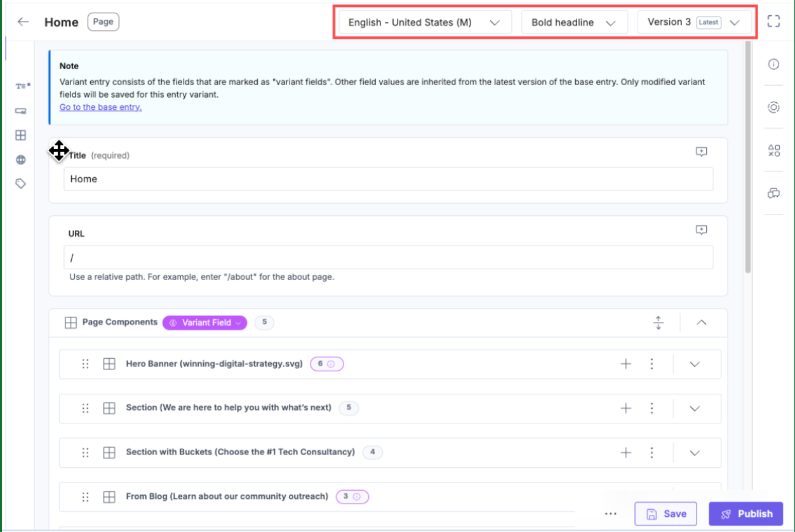
Task: Select the globe icon in left sidebar
Action: pos(21,160)
